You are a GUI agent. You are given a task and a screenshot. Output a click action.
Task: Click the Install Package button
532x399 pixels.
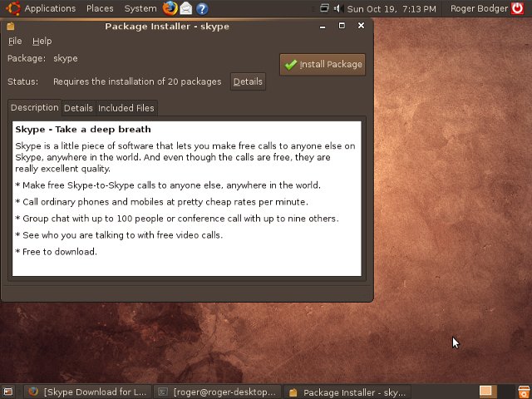[x=323, y=65]
